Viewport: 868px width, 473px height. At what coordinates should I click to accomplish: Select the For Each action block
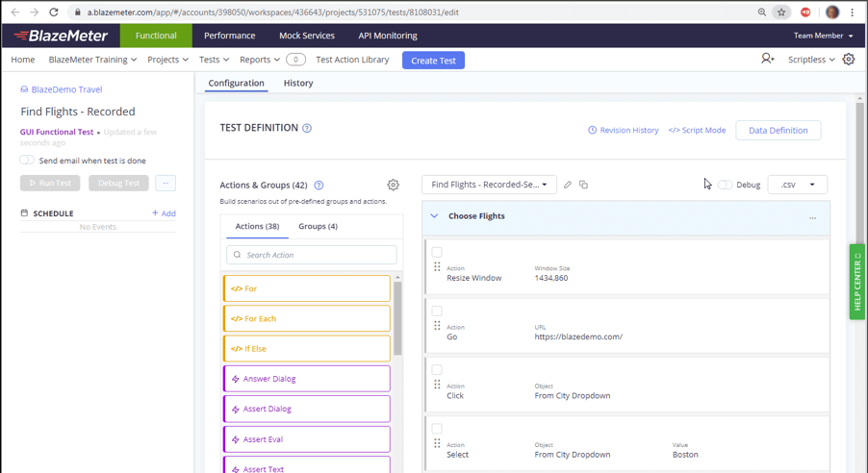click(307, 318)
